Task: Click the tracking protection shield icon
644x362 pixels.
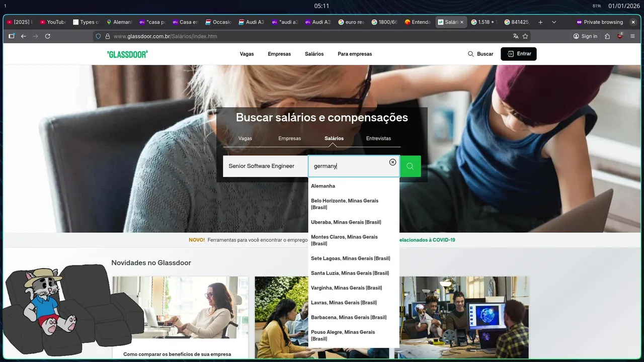Action: 99,36
